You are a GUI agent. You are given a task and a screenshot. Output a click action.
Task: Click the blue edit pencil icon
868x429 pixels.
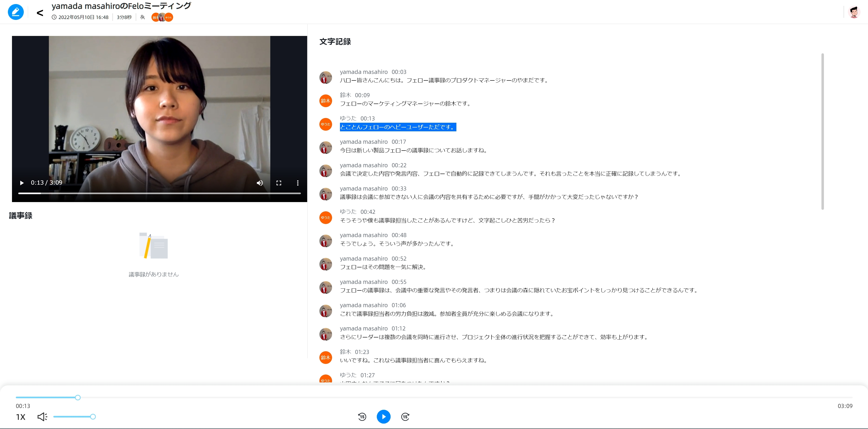[x=16, y=12]
